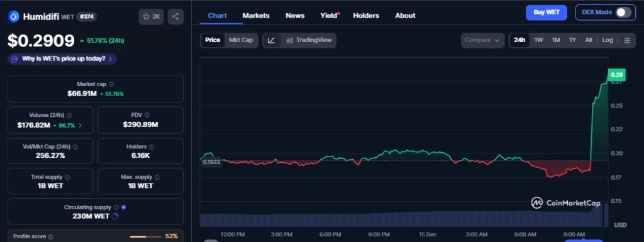Click the $290.89M FDV value
644x242 pixels.
click(x=140, y=124)
